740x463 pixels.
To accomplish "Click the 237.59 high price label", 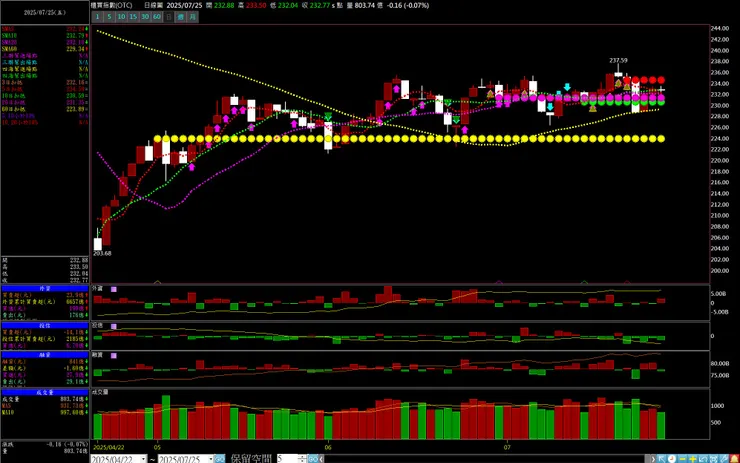I will pos(618,60).
